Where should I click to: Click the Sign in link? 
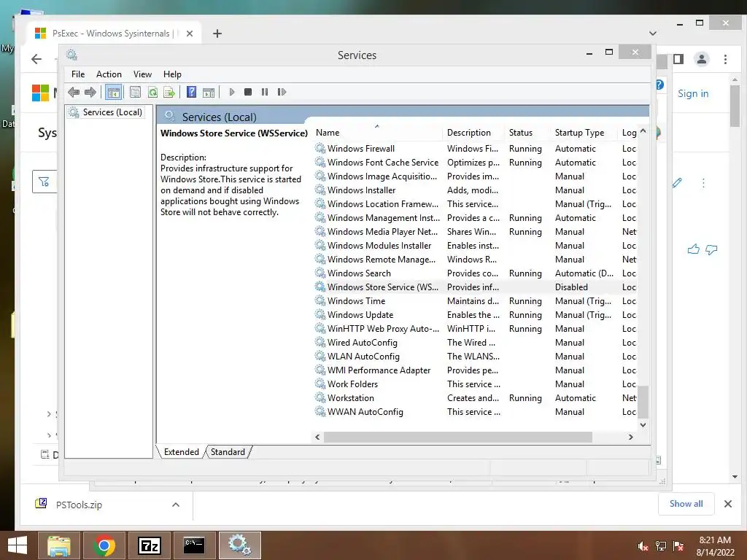(x=693, y=94)
